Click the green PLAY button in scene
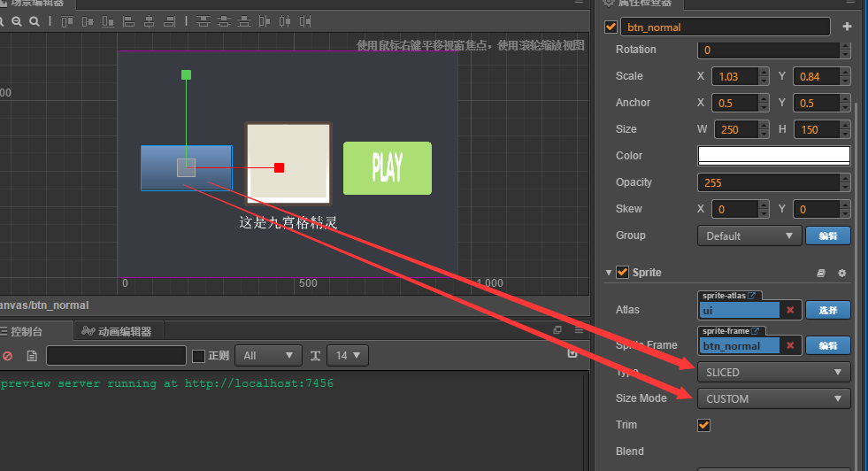 [x=388, y=168]
